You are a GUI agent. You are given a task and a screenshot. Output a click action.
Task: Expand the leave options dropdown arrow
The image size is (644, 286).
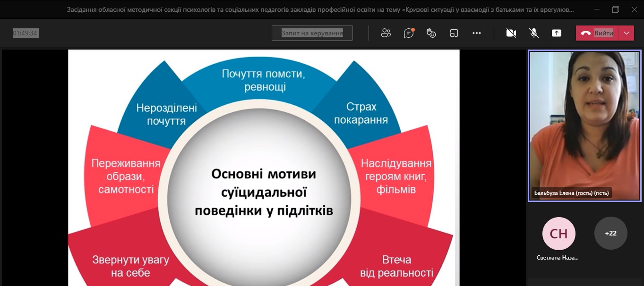(x=627, y=33)
